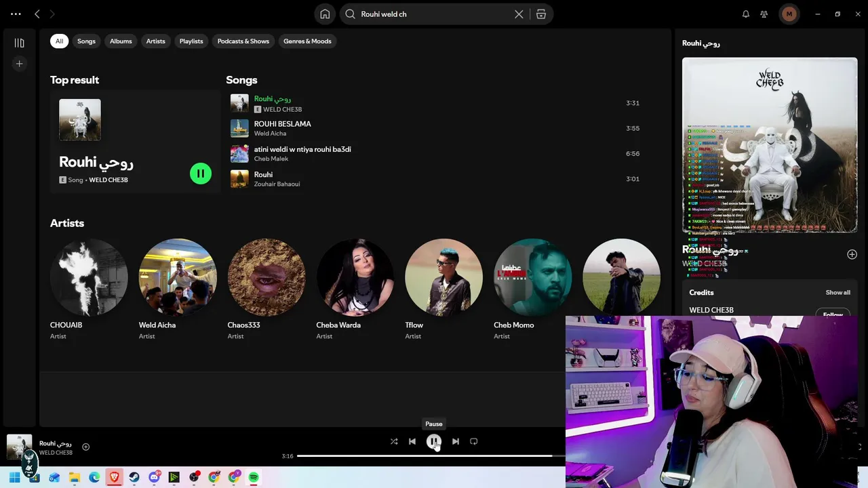
Task: Open the Now Playing album cover
Action: coord(770,145)
